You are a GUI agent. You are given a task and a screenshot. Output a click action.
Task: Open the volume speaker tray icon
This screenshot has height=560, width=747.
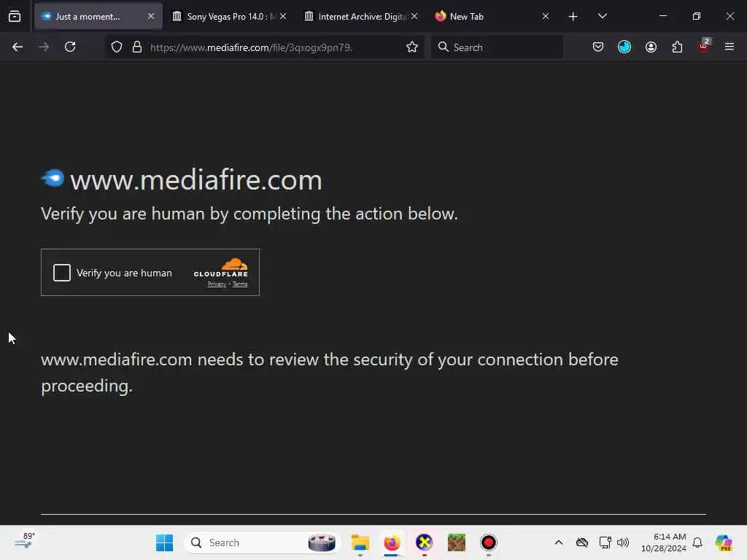pos(623,542)
